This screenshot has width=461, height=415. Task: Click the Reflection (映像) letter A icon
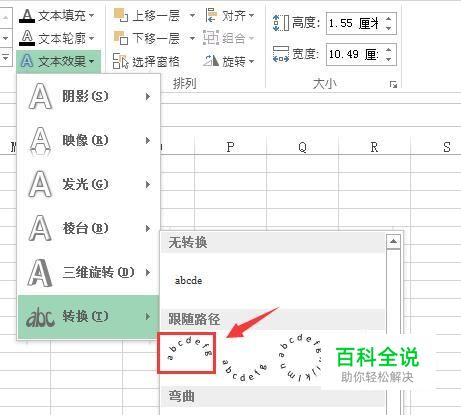(40, 141)
